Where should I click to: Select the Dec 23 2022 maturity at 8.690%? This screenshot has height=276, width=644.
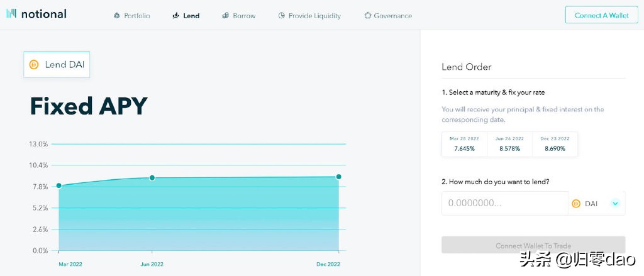(555, 144)
